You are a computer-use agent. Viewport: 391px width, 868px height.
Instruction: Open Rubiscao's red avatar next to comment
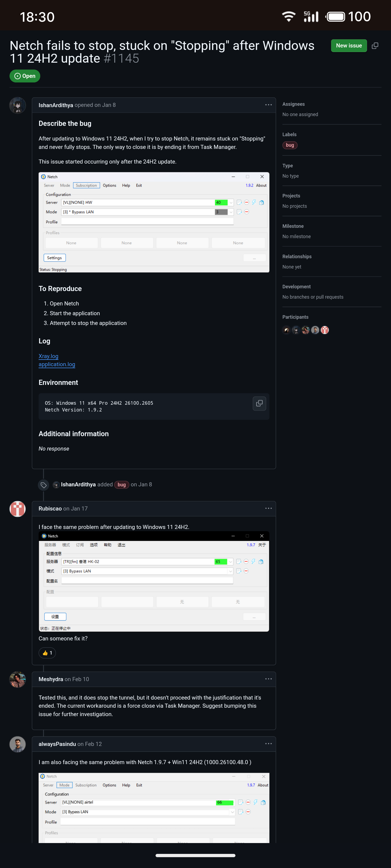[x=18, y=509]
